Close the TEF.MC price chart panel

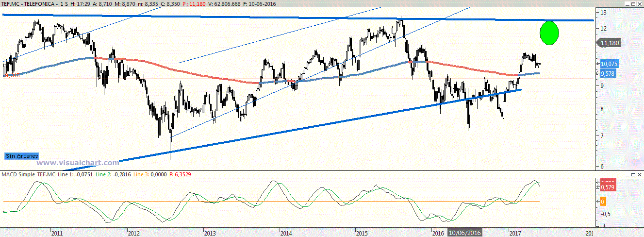coord(639,3)
